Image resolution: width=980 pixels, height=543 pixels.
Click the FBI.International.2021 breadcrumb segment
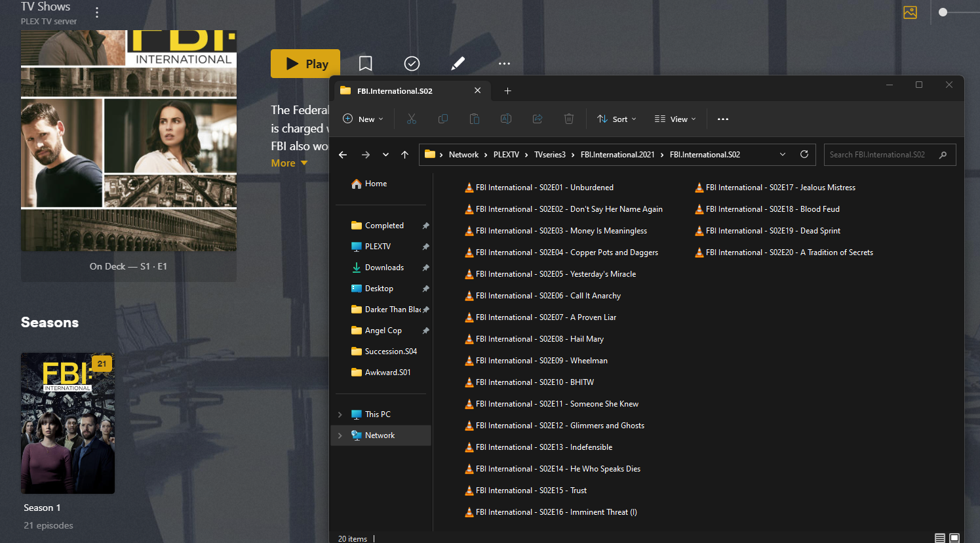pos(617,155)
